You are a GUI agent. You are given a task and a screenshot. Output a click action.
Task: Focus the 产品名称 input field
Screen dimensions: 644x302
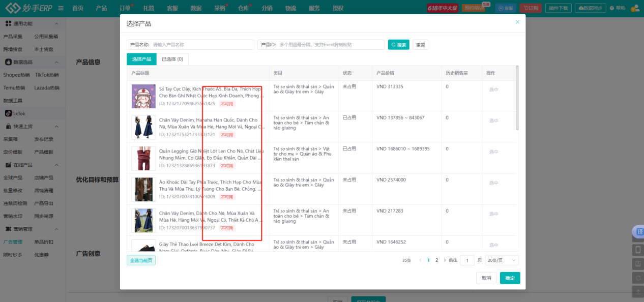click(202, 45)
